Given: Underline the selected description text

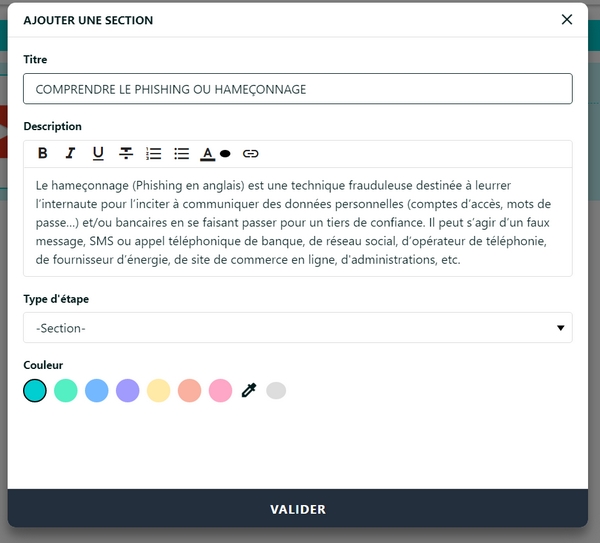Looking at the screenshot, I should (98, 153).
